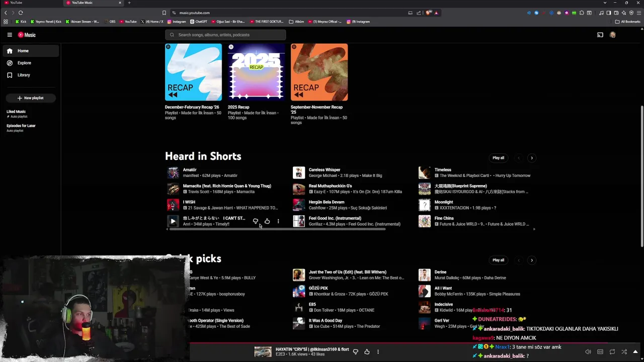
Task: Open the Kick bookmark
Action: (x=21, y=22)
